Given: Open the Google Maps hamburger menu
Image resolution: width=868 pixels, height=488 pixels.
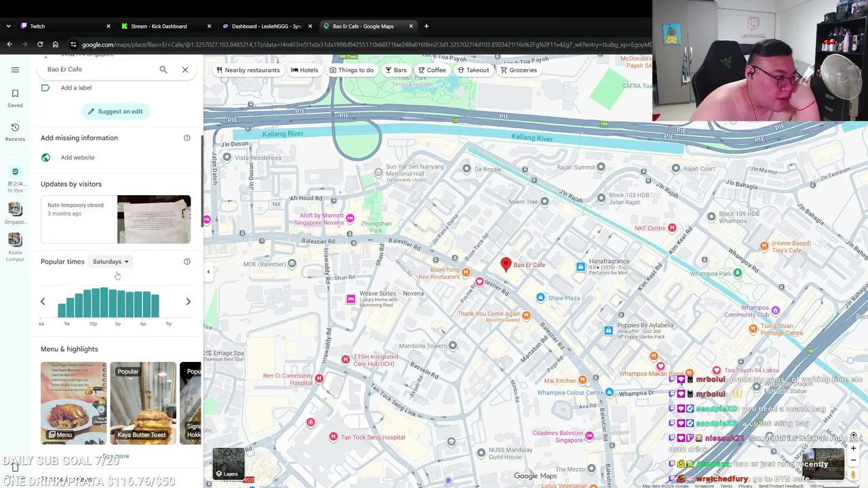Looking at the screenshot, I should pyautogui.click(x=15, y=69).
